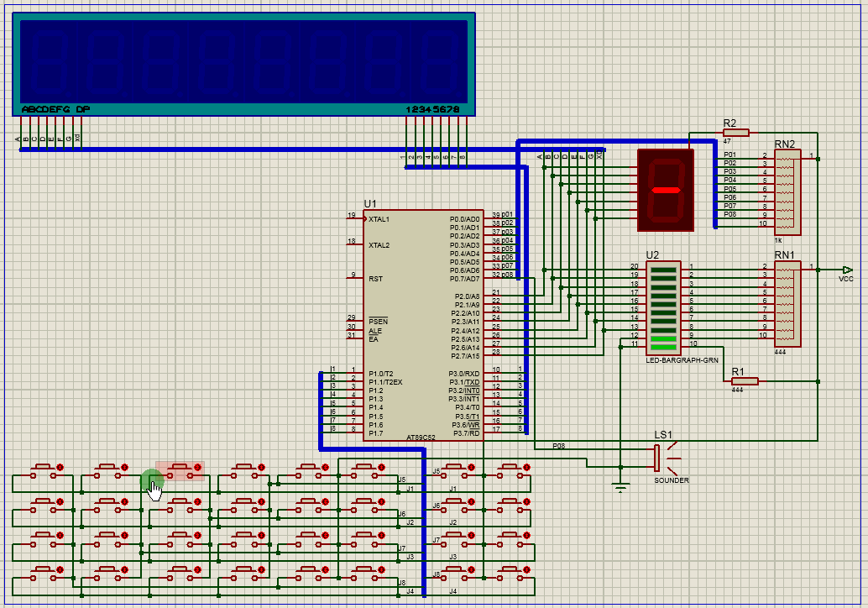This screenshot has height=608, width=868.
Task: Click the SOUNDER label text
Action: [x=672, y=480]
